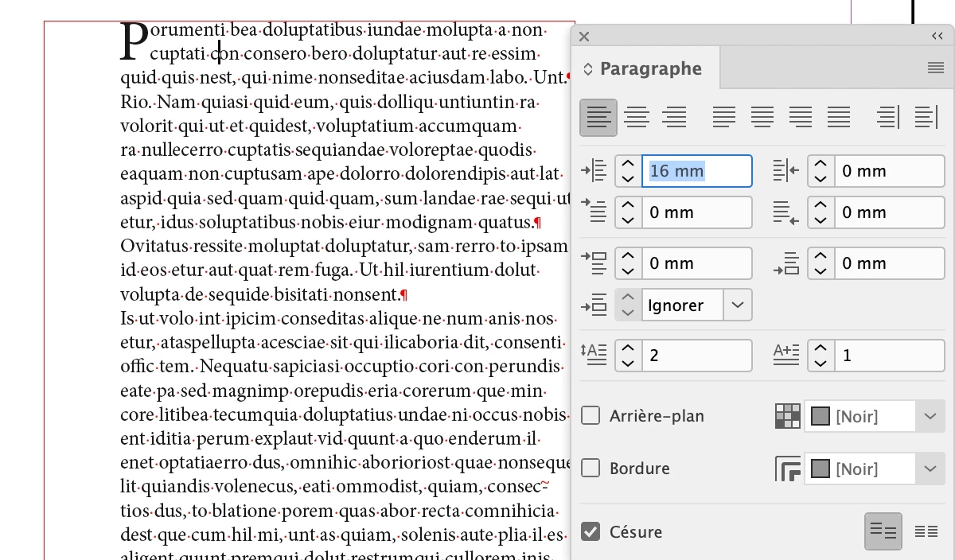Select align to baseline grid

926,531
